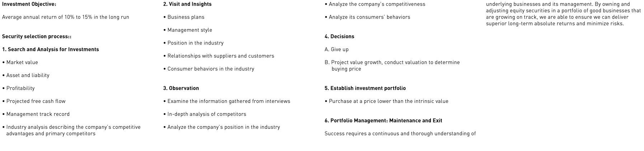Click the Investment Objective heading
The image size is (644, 151).
(29, 4)
